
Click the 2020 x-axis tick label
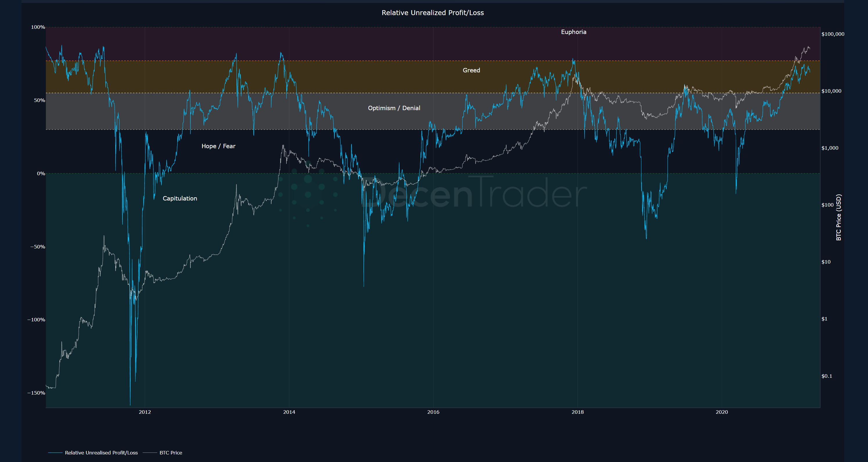pyautogui.click(x=721, y=412)
